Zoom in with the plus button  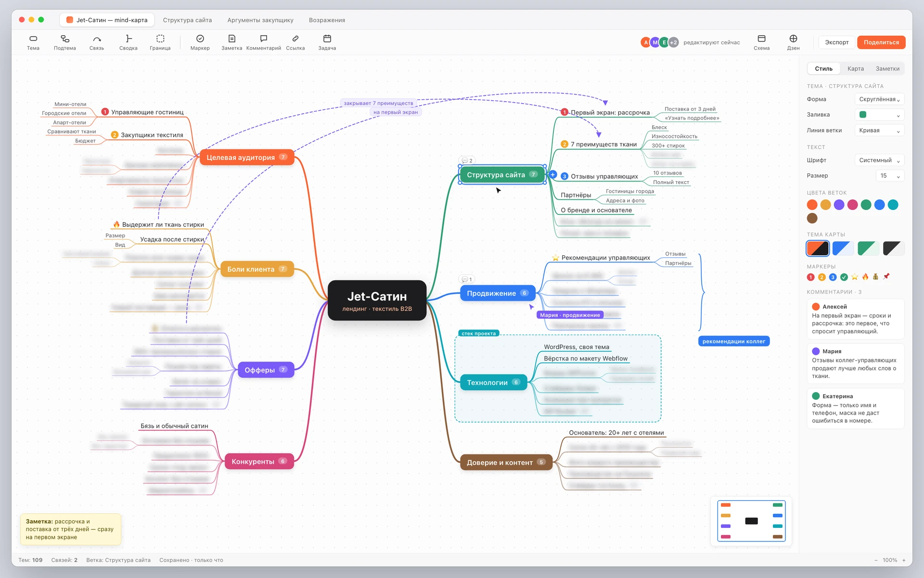pos(904,560)
